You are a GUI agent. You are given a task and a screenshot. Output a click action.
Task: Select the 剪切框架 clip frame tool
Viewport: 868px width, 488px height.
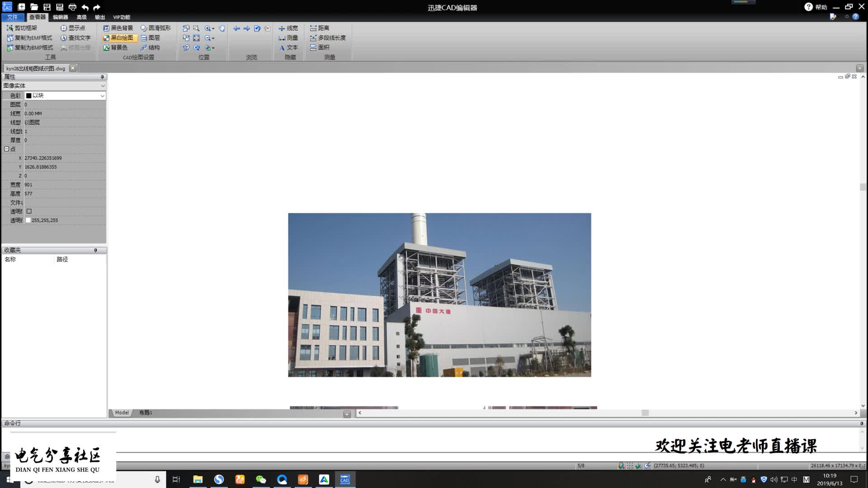tap(22, 28)
